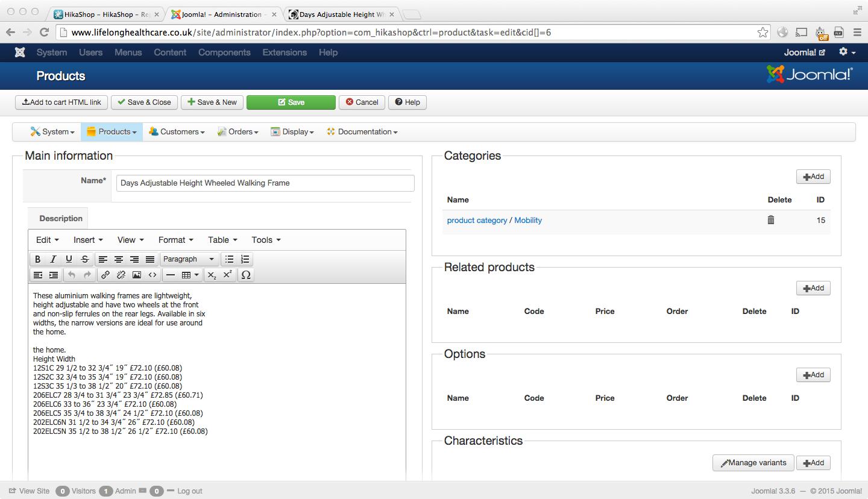Open the special character (omega) picker
Image resolution: width=868 pixels, height=499 pixels.
(245, 275)
